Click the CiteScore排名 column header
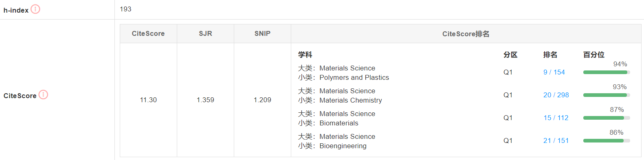This screenshot has height=160, width=644. pos(466,33)
